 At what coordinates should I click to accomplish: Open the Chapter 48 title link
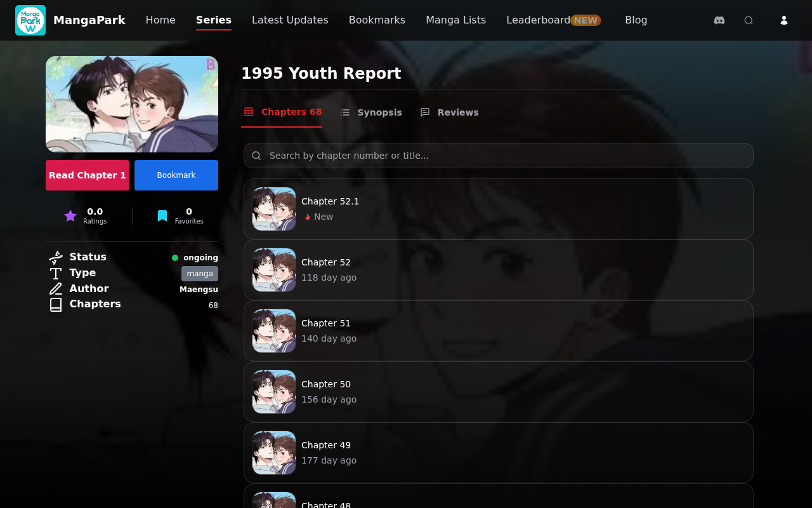pos(326,505)
